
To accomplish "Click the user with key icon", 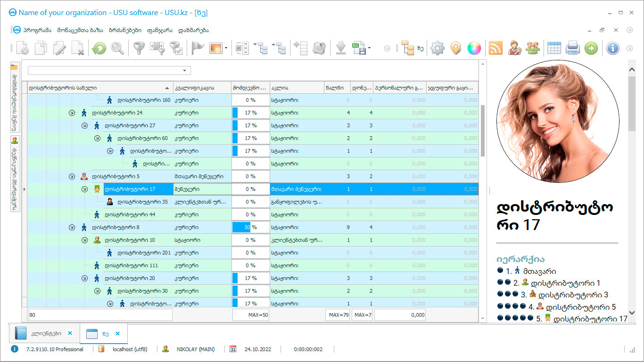I will coord(514,48).
